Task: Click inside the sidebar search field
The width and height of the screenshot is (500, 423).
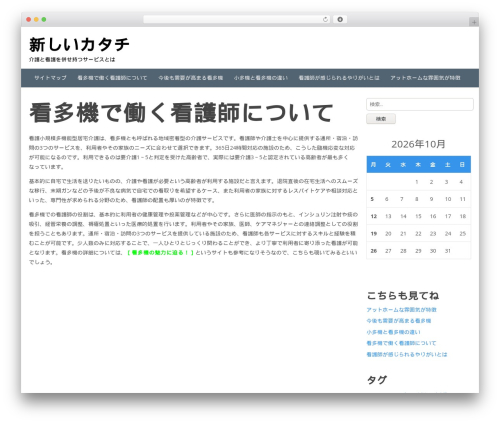Action: coord(420,104)
